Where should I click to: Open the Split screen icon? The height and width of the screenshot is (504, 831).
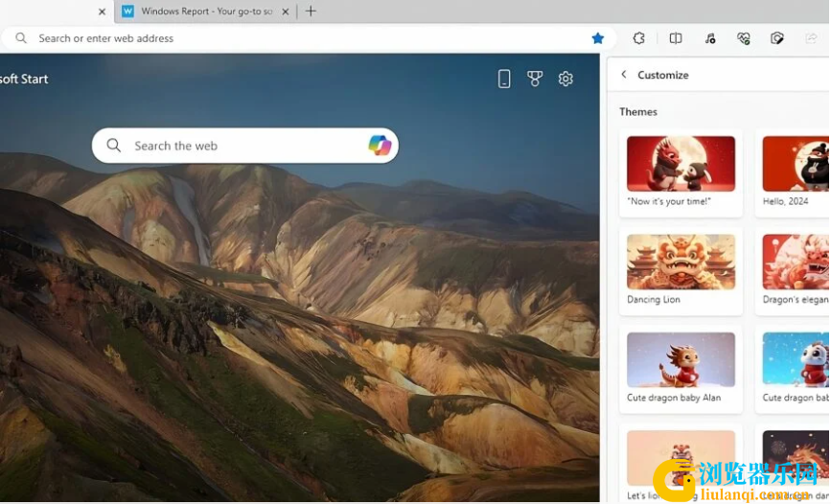(x=675, y=38)
